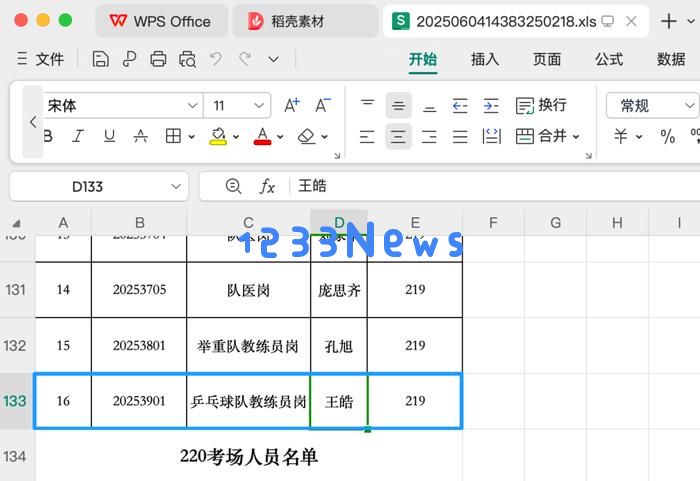Viewport: 700px width, 481px height.
Task: Click the currency ¥ icon
Action: 621,136
